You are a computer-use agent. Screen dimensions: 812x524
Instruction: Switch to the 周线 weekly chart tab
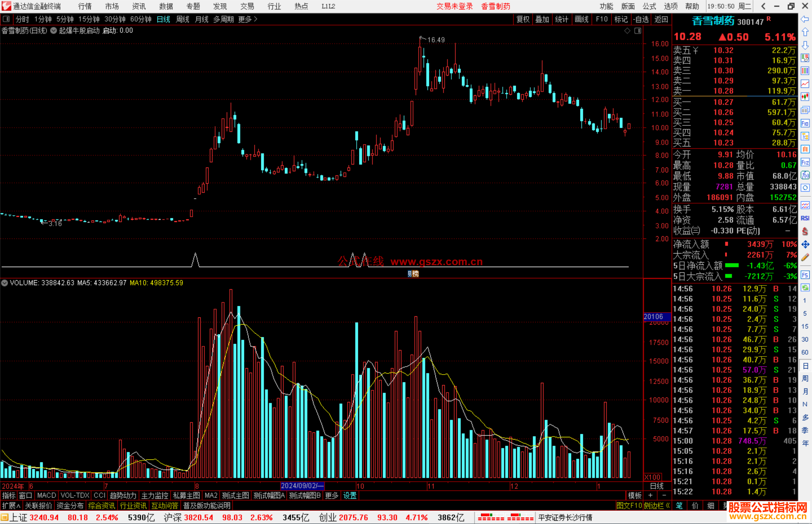pos(183,19)
